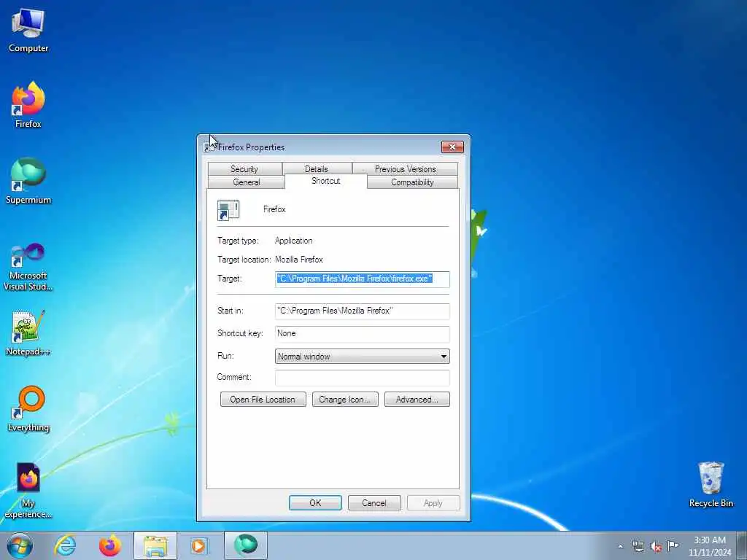Select the Everything search desktop shortcut

click(28, 408)
